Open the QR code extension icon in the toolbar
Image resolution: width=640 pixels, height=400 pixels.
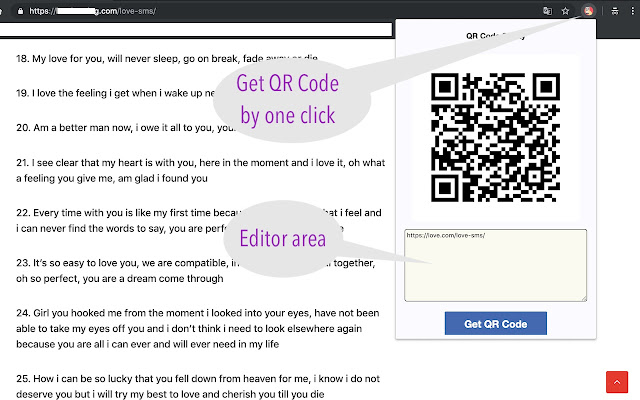pyautogui.click(x=588, y=11)
